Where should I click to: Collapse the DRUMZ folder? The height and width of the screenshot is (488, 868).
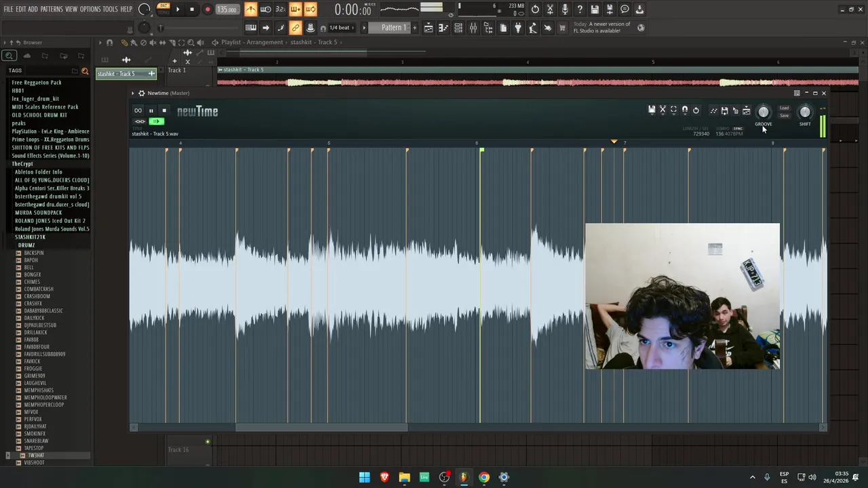(x=26, y=245)
